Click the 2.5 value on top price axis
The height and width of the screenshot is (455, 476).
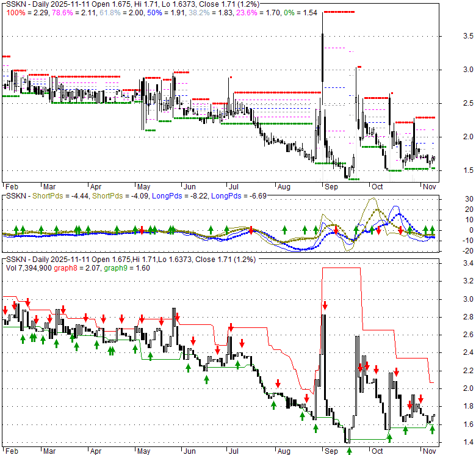tap(468, 103)
